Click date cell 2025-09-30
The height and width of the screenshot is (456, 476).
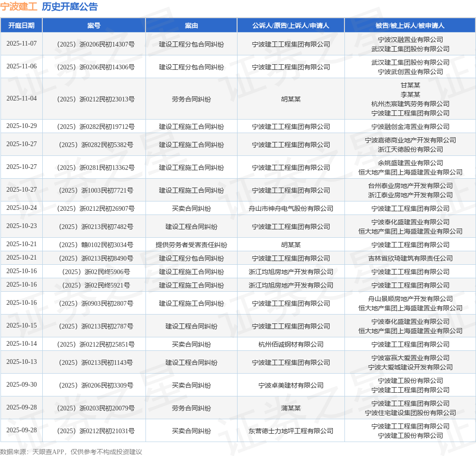[x=21, y=385]
